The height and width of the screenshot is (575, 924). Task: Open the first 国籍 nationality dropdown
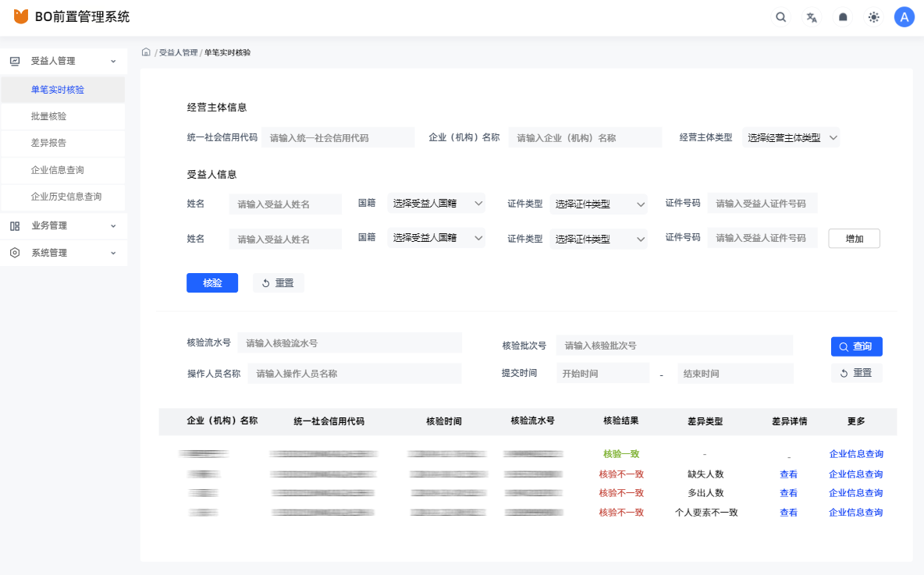tap(436, 202)
